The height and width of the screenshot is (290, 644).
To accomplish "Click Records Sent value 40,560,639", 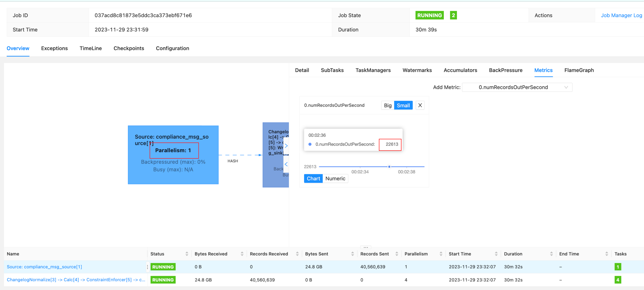I will coord(372,267).
